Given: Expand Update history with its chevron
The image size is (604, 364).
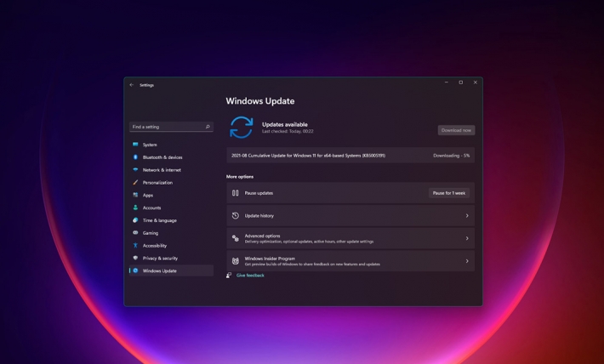Looking at the screenshot, I should (x=467, y=216).
